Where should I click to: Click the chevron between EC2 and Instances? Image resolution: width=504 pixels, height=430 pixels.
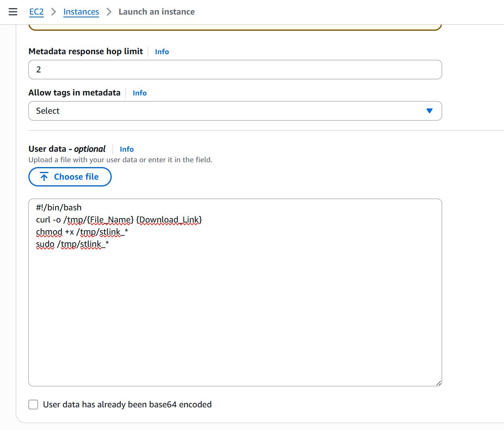pos(53,12)
